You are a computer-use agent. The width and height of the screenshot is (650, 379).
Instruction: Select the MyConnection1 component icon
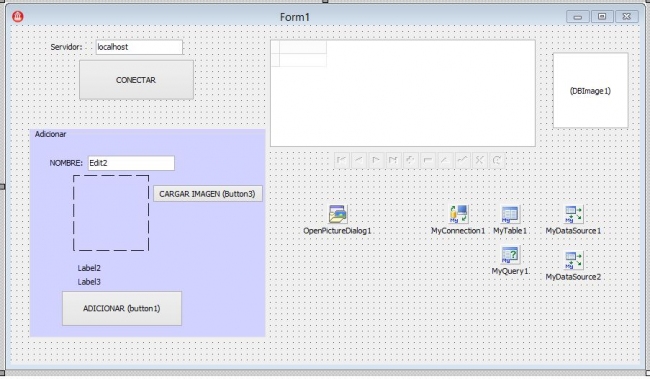458,214
